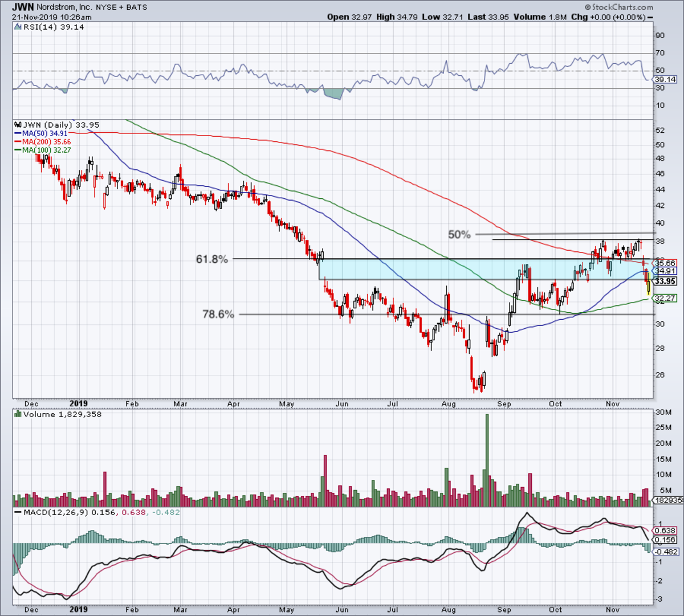This screenshot has height=616, width=684.
Task: Click the date stamp '21-Nov-2019 10:26am'
Action: pyautogui.click(x=52, y=17)
